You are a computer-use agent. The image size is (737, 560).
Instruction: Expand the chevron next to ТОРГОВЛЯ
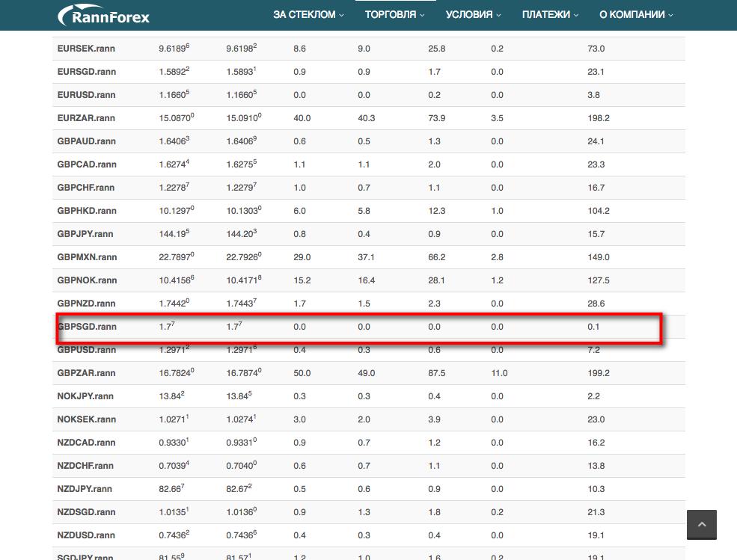click(422, 16)
